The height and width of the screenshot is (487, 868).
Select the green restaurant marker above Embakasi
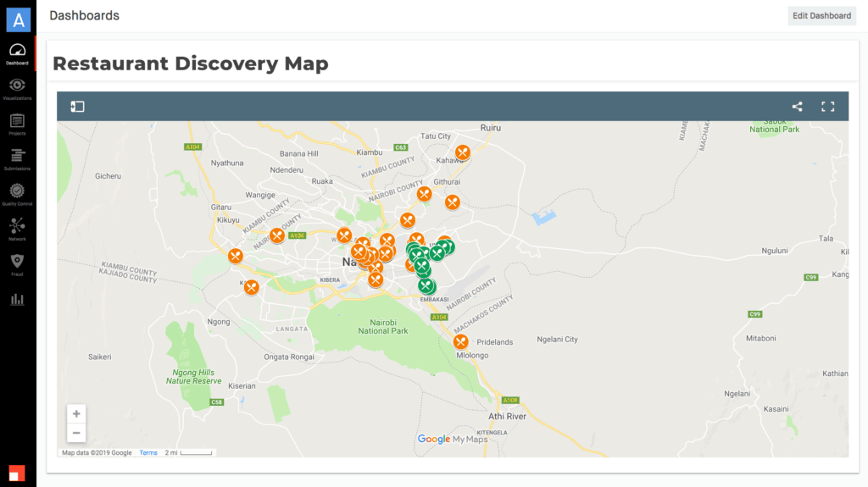pos(426,285)
